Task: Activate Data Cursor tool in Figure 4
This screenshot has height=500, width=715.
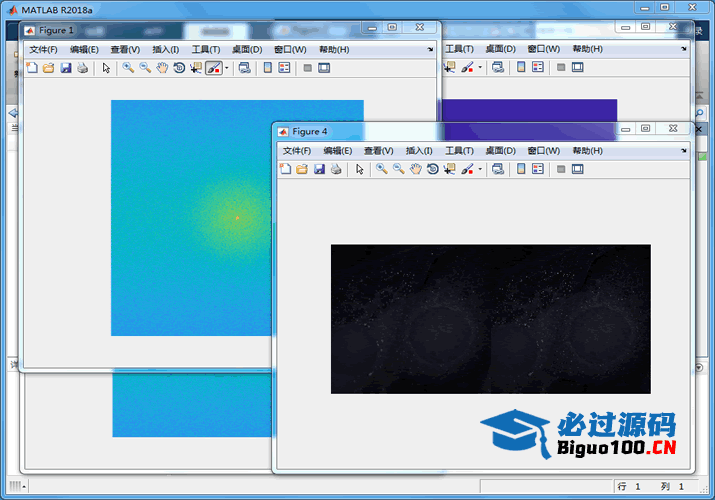Action: 450,169
